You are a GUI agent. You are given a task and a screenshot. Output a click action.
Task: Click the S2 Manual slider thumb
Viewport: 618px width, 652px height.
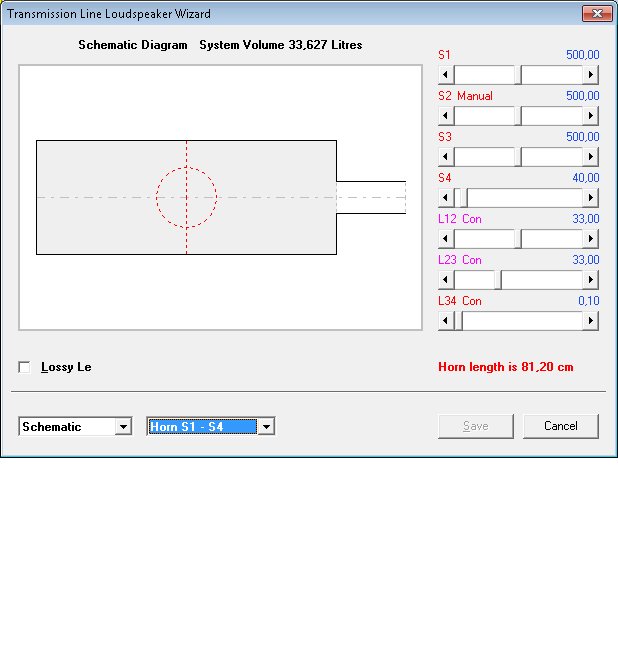[x=518, y=116]
